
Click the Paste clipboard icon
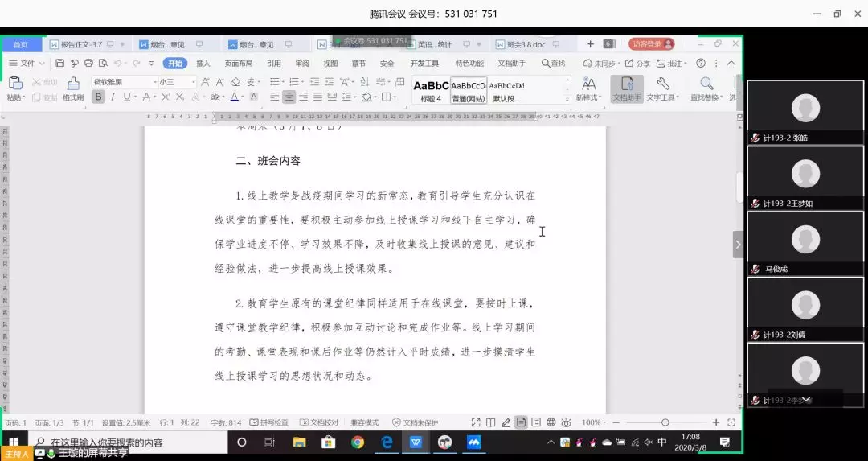click(14, 83)
